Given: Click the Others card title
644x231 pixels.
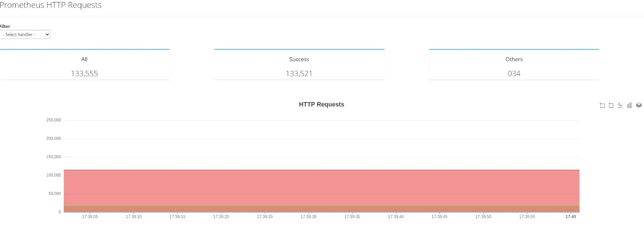Looking at the screenshot, I should pyautogui.click(x=514, y=59).
